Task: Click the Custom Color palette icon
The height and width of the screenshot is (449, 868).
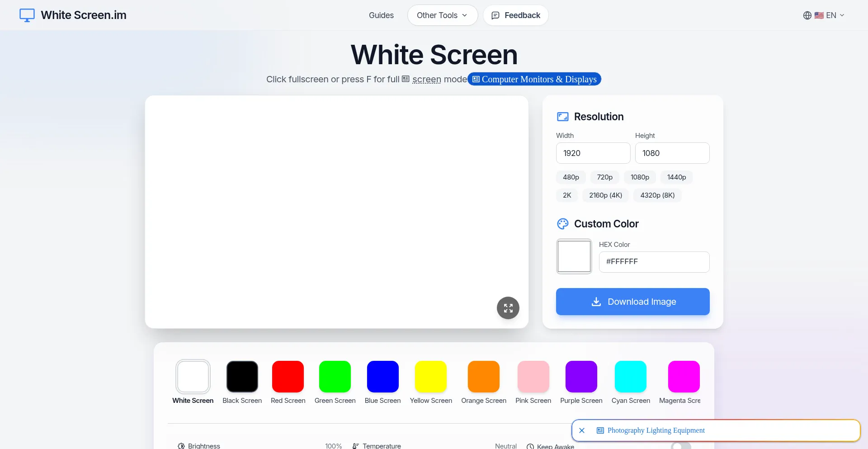Action: point(563,224)
